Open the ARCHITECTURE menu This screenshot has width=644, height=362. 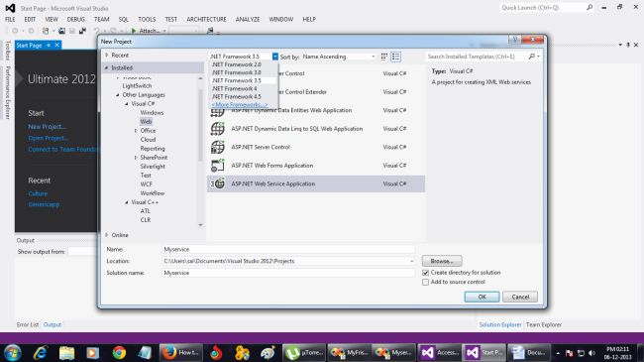pos(206,19)
